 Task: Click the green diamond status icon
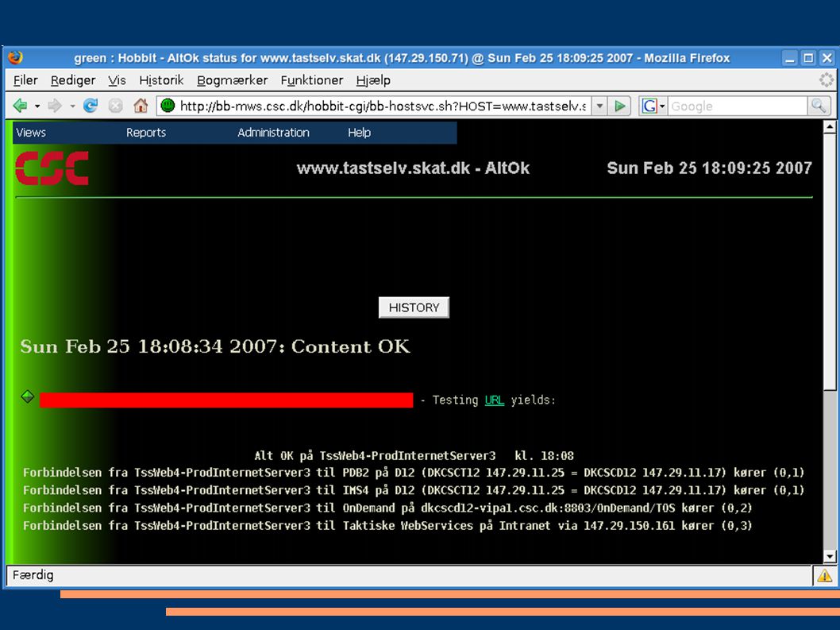[27, 396]
